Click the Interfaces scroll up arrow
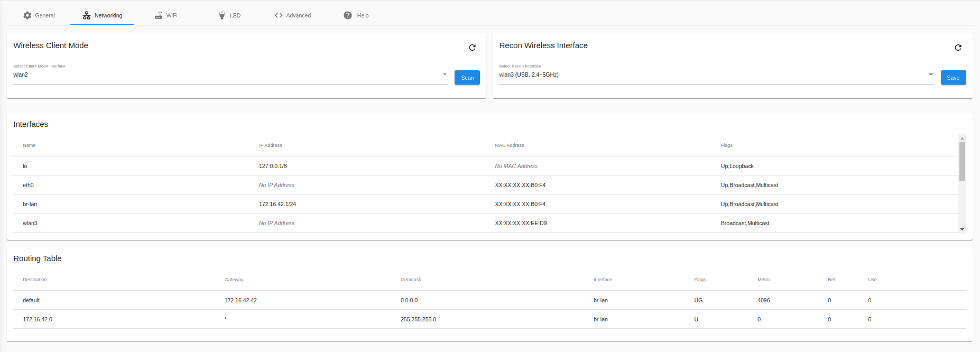This screenshot has width=980, height=352. [962, 138]
